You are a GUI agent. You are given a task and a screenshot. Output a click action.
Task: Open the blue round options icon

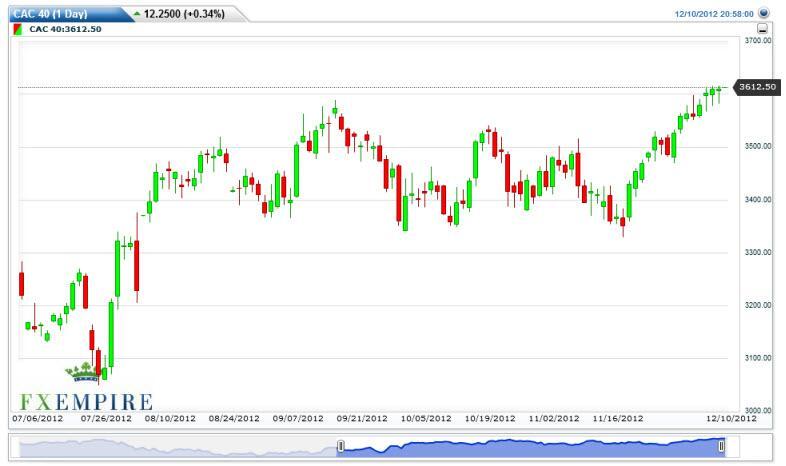(764, 14)
